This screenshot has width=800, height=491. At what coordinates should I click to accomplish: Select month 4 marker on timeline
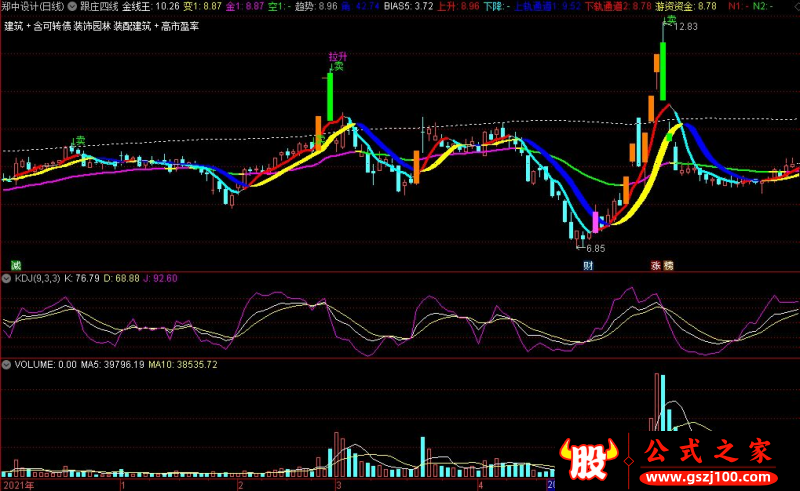[x=480, y=485]
